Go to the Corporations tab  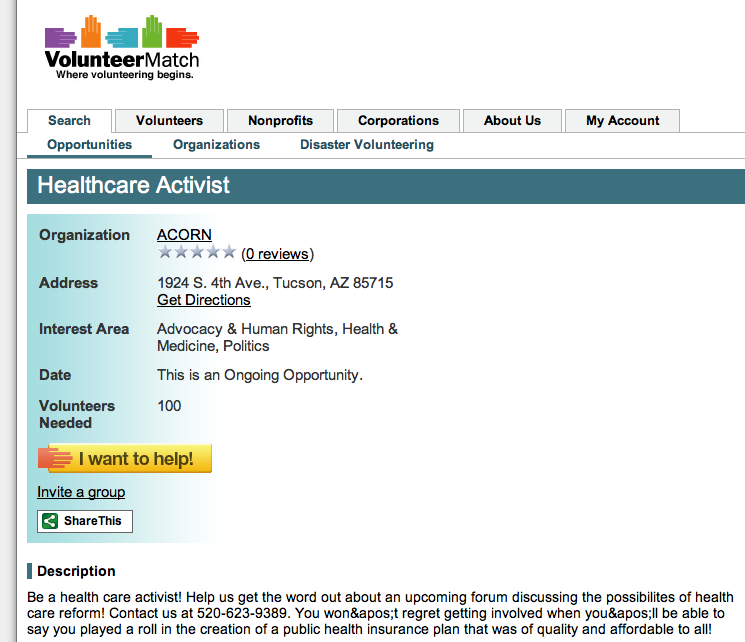(398, 121)
